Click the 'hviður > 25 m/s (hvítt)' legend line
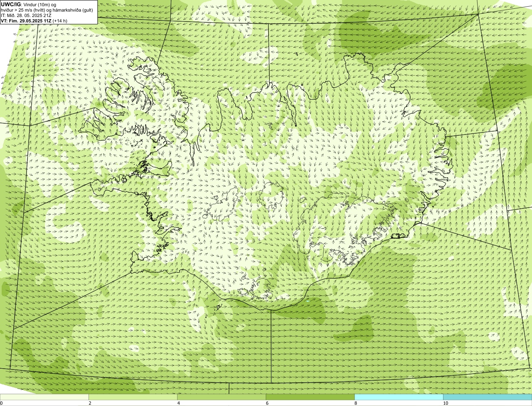 coord(47,10)
